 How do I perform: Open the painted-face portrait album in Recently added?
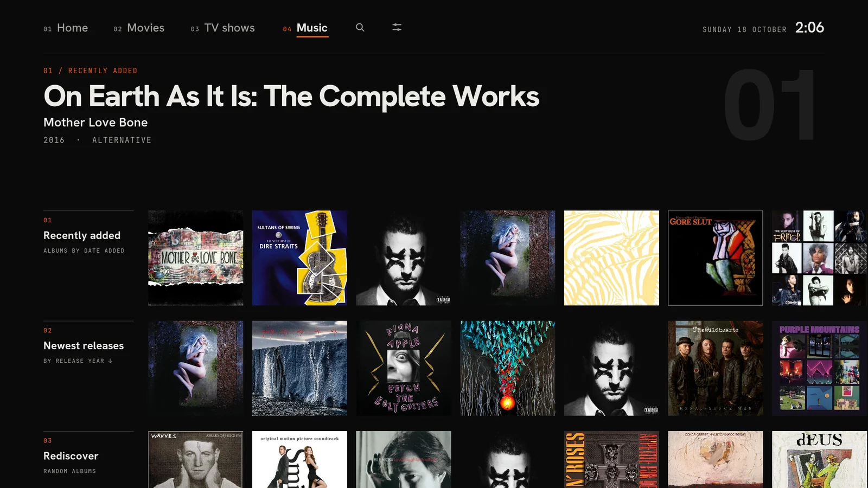point(404,258)
